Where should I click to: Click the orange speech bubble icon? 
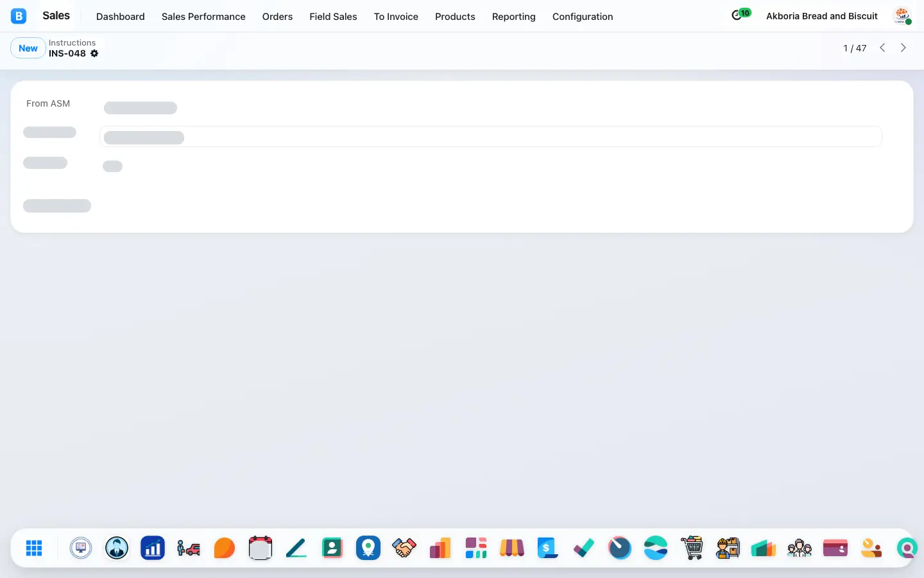225,548
